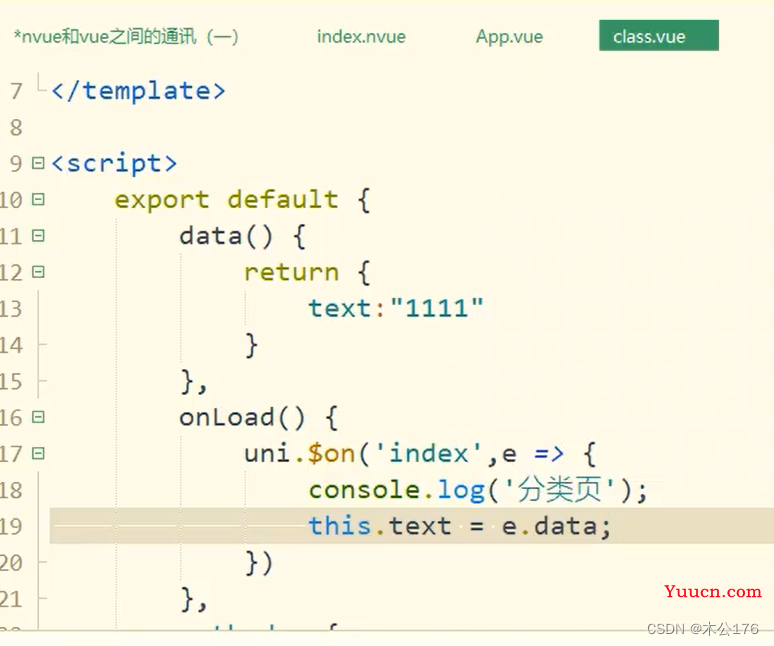Viewport: 774px width, 646px height.
Task: Click the arrow function => operator
Action: pos(549,454)
